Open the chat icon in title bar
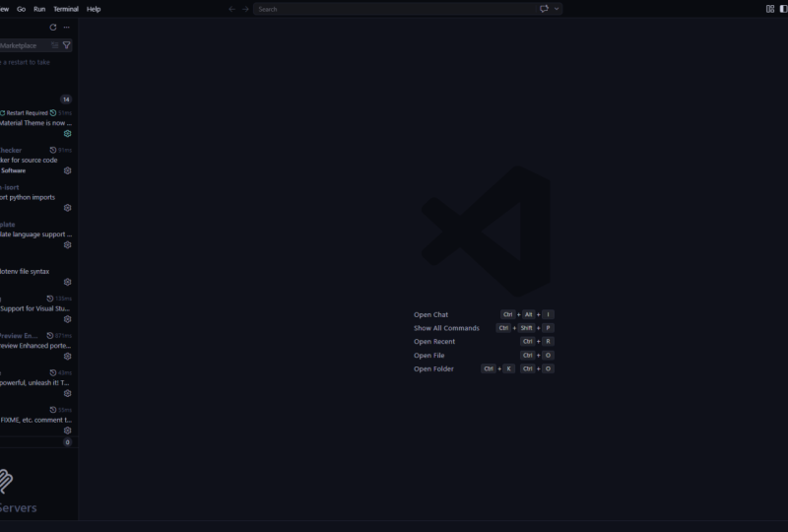The image size is (788, 532). click(x=544, y=9)
